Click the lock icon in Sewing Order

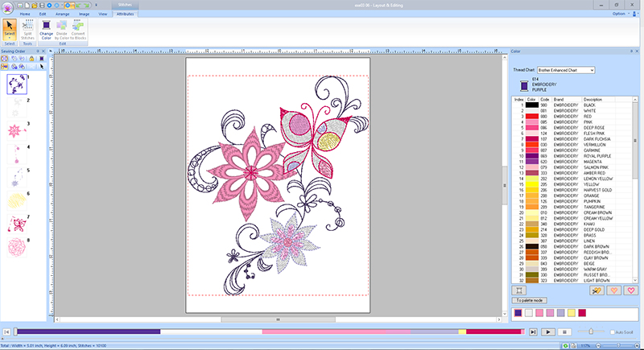31,58
